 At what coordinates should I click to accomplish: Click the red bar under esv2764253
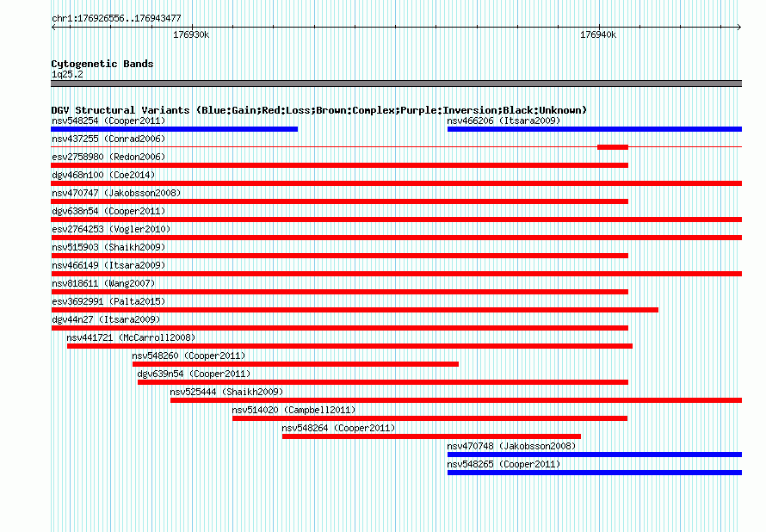point(397,238)
